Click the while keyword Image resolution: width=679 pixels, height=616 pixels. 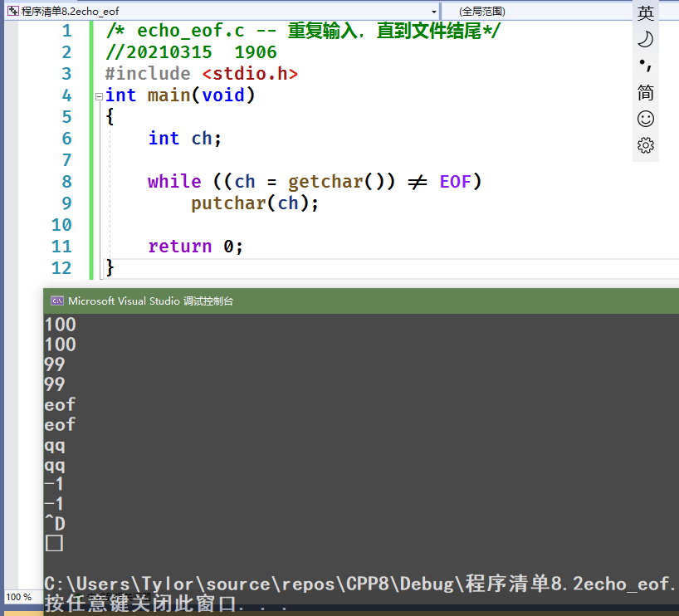[174, 182]
